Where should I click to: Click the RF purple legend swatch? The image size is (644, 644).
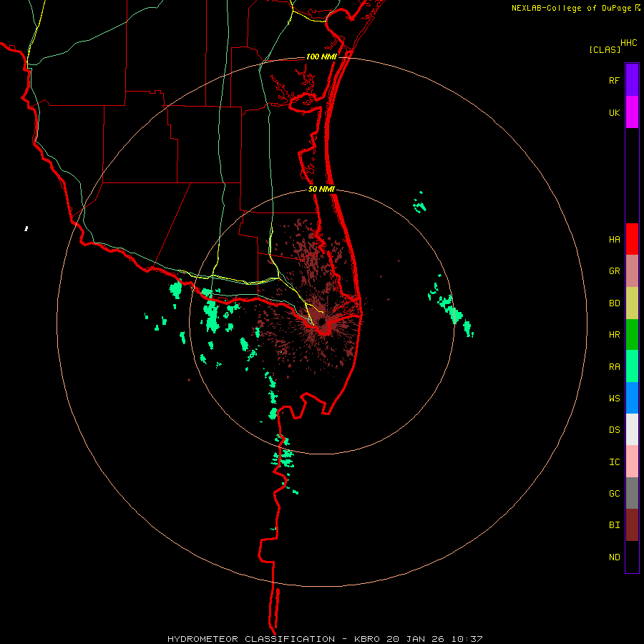(632, 80)
